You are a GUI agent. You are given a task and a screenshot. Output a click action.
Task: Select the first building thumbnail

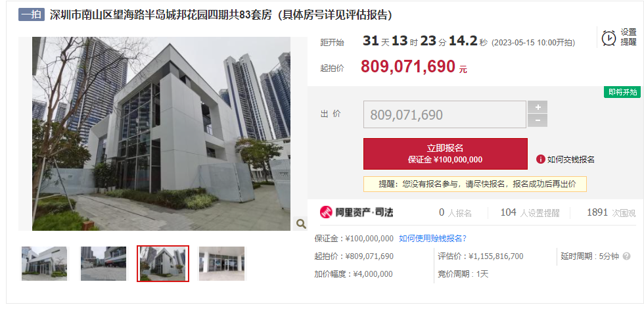tap(45, 264)
